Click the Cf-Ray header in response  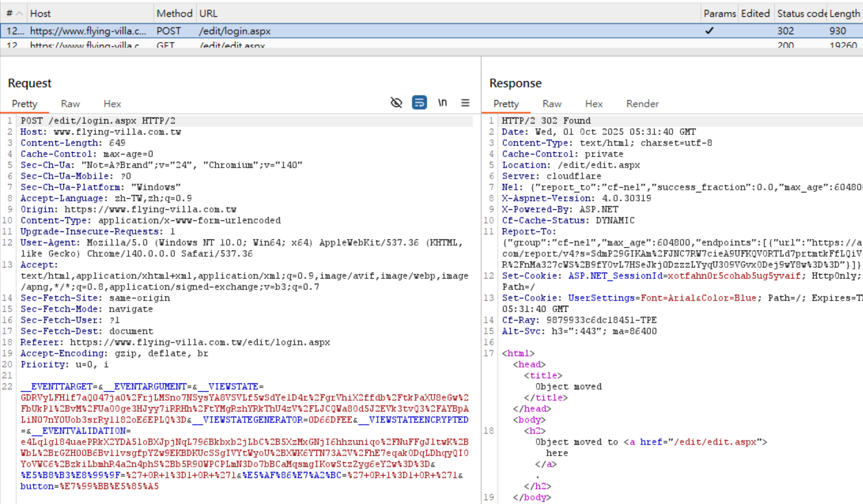[579, 320]
